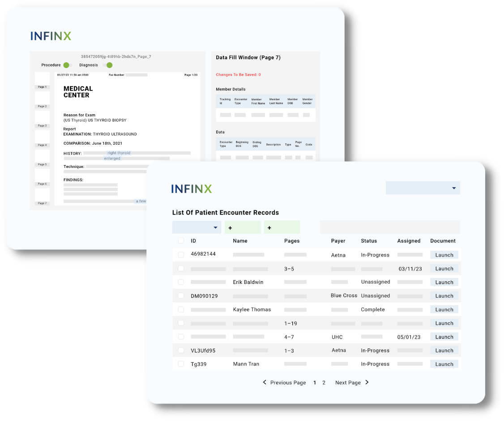Launch document for Erik Baldwin

pos(444,282)
